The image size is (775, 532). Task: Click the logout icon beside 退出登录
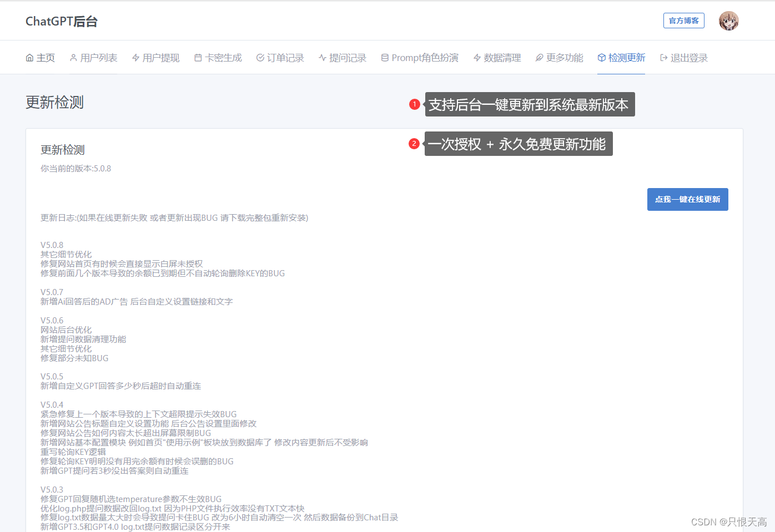[x=663, y=58]
